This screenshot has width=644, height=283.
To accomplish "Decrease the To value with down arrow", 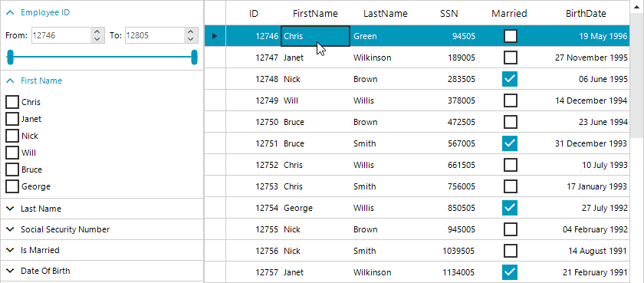I will pyautogui.click(x=190, y=39).
